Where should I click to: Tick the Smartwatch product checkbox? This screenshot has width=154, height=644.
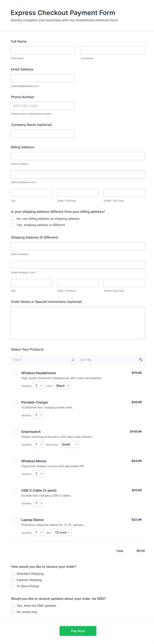tap(16, 432)
